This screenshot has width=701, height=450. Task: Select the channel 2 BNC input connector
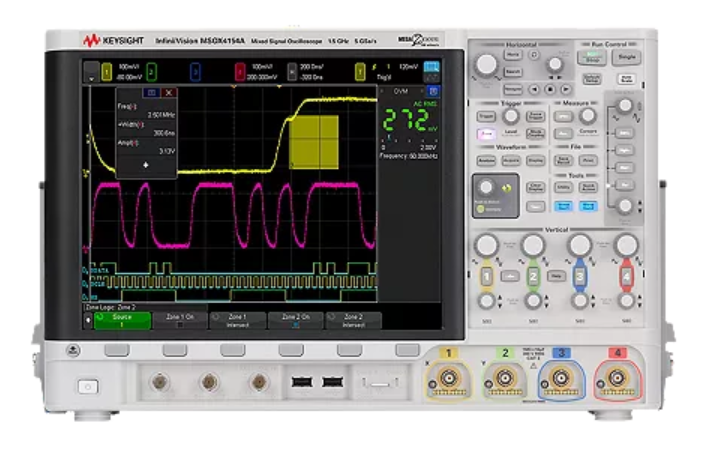[x=505, y=379]
